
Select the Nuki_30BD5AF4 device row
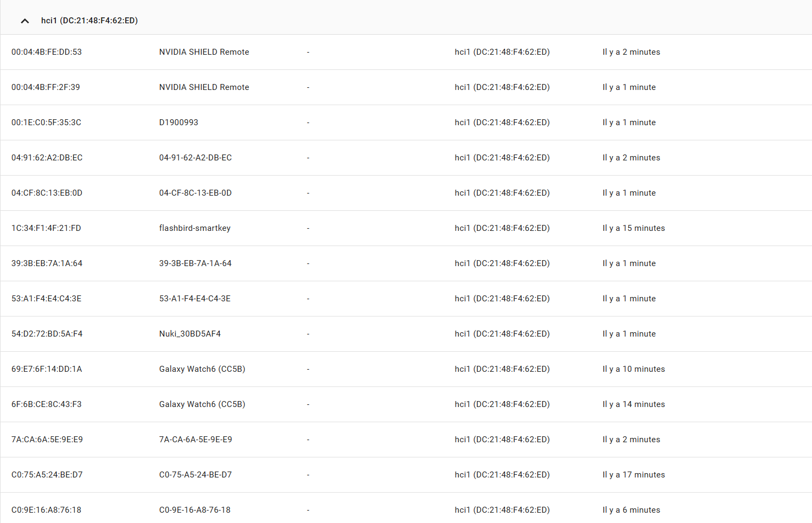[406, 334]
